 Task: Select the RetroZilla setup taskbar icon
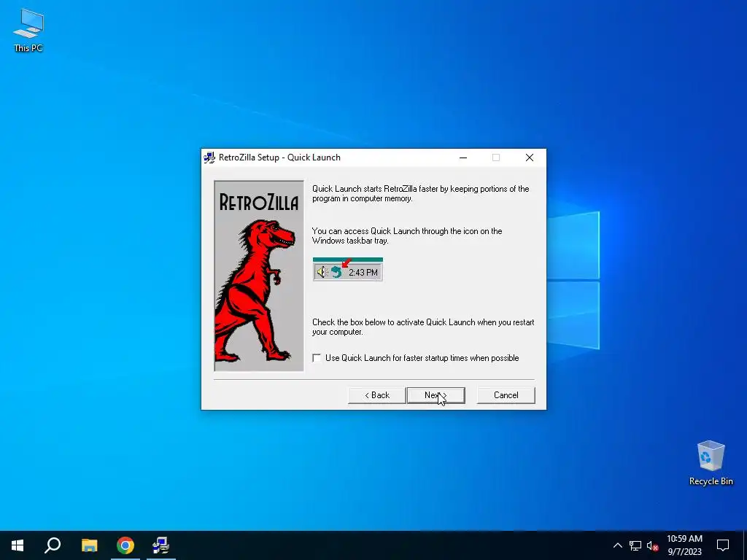tap(161, 545)
